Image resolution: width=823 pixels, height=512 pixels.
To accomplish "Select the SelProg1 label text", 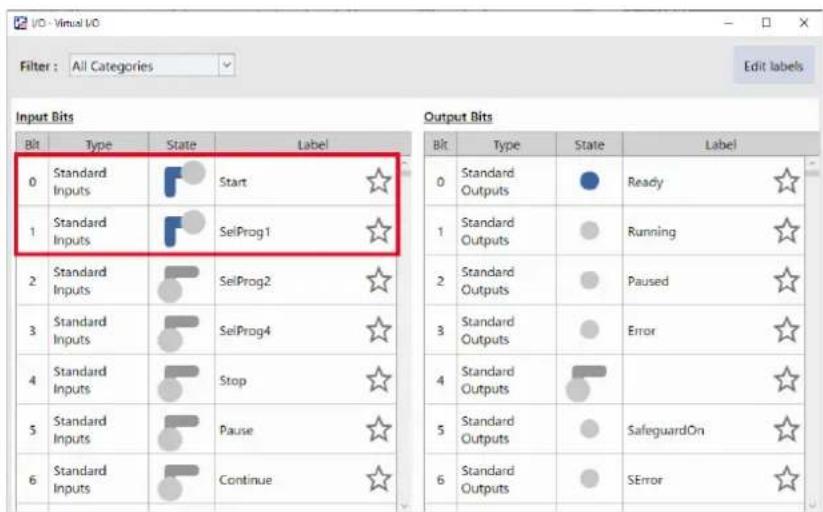I will coord(245,232).
